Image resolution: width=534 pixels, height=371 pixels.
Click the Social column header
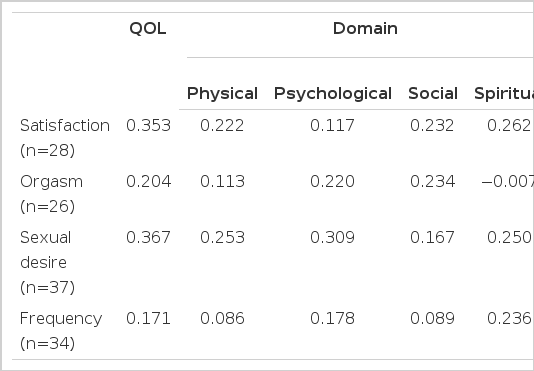(433, 94)
